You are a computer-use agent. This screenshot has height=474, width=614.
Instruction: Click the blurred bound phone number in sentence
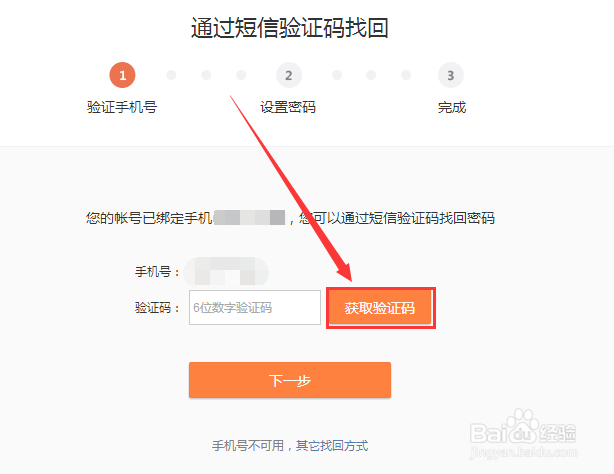249,217
